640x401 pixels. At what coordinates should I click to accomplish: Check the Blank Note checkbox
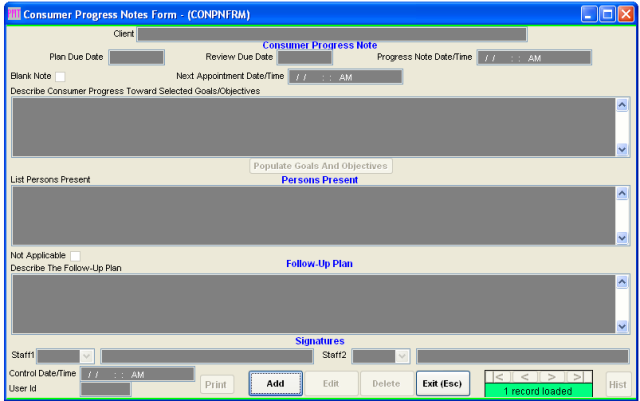60,76
